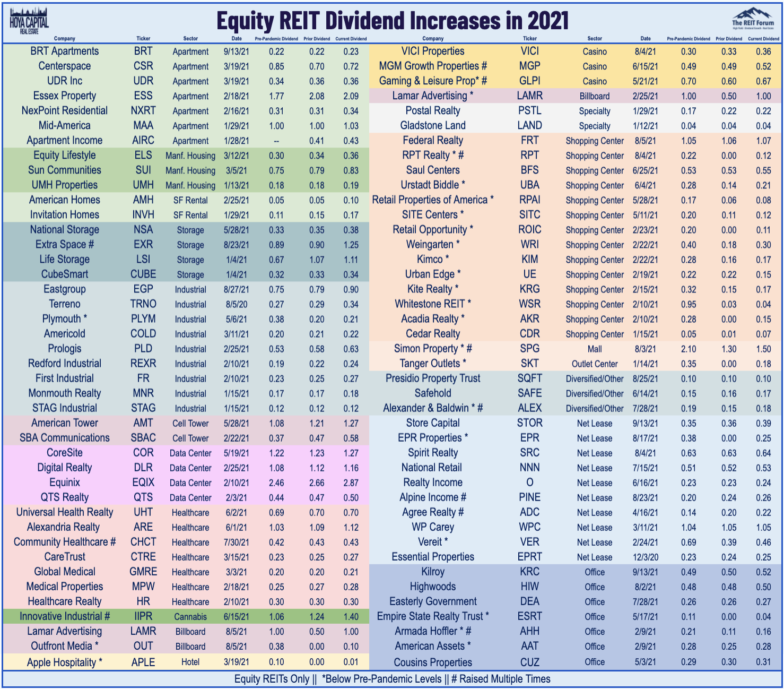The width and height of the screenshot is (784, 689).
Task: Select Simon Property pre-pandemic dividend 2.10
Action: click(689, 349)
